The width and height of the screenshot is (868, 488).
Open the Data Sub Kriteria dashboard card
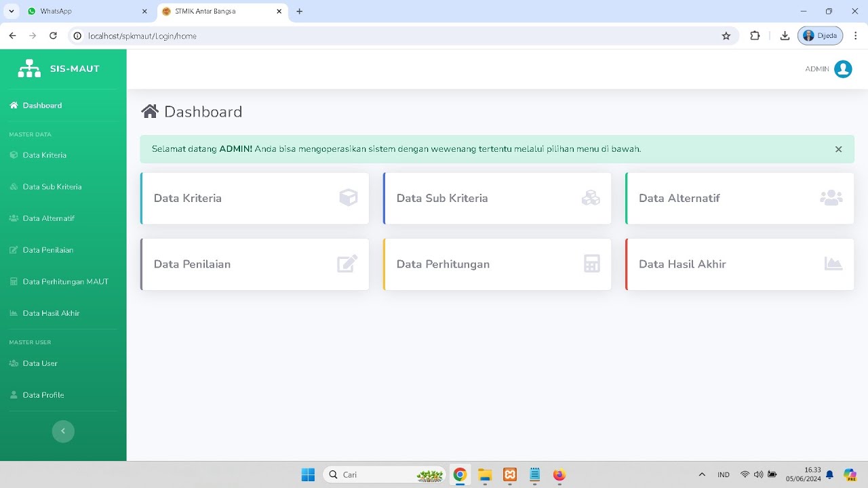click(497, 199)
